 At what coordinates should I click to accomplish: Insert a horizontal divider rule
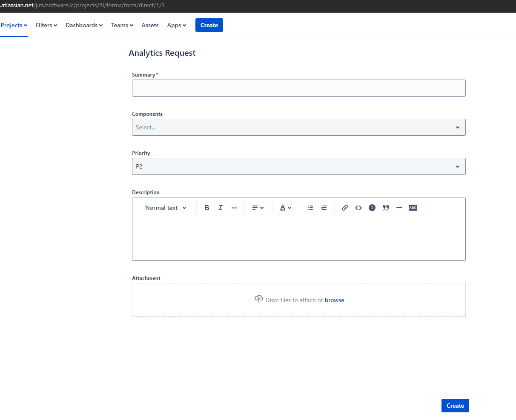(399, 208)
